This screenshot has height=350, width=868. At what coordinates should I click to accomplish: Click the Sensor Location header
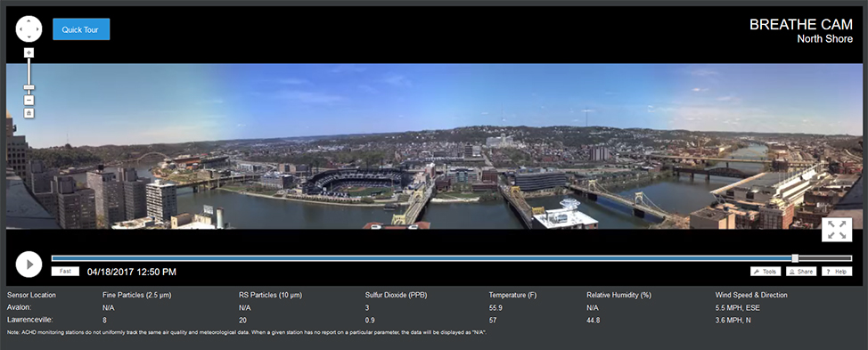click(31, 296)
